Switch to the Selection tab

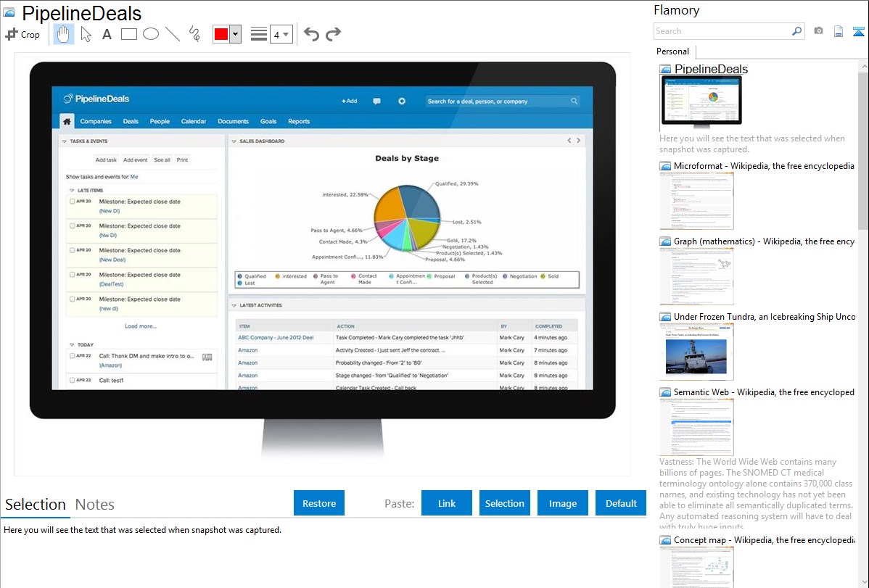pyautogui.click(x=36, y=505)
